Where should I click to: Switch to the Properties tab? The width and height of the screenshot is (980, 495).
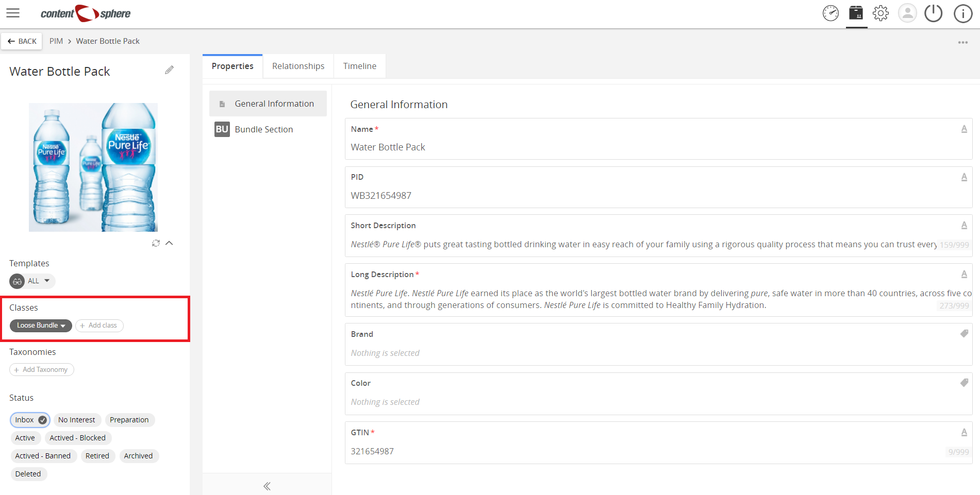232,66
